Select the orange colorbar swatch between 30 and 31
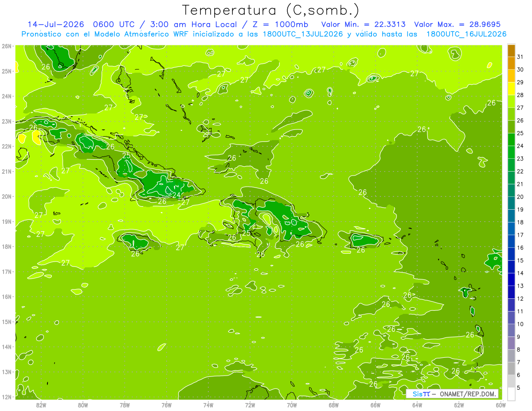532x411 pixels. (x=511, y=63)
